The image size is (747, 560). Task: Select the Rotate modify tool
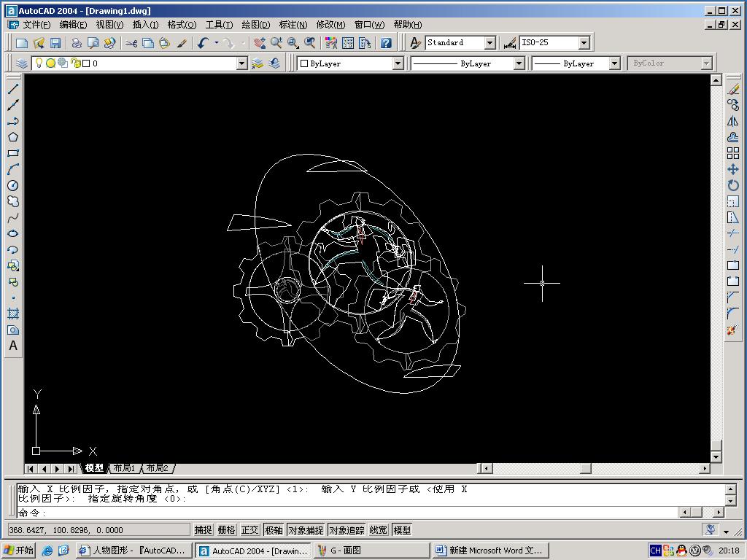point(733,185)
